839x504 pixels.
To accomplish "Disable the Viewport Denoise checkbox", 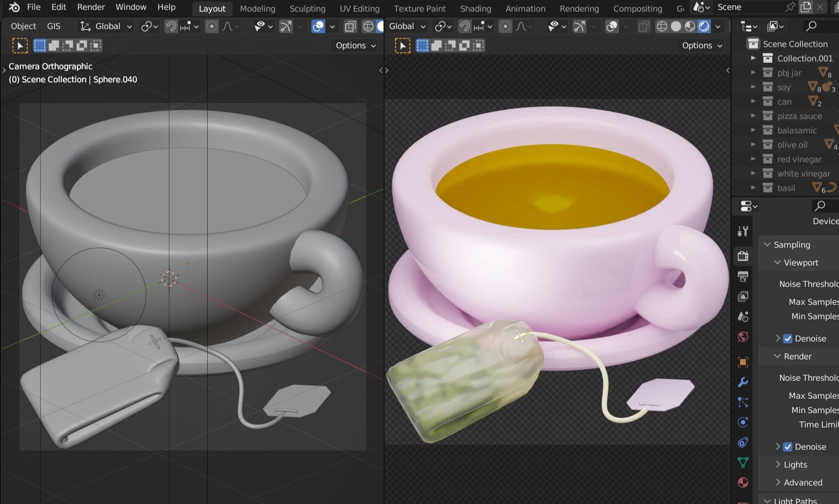I will click(x=788, y=339).
